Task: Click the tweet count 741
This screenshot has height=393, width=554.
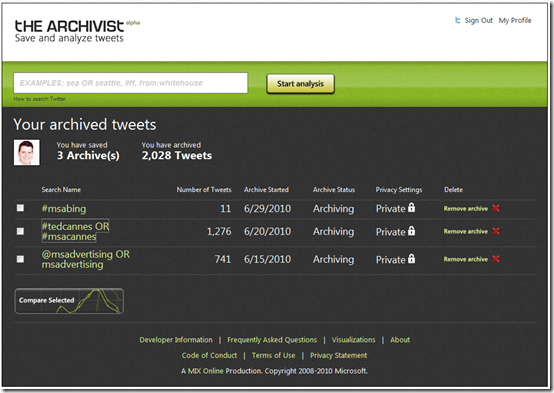Action: coord(223,259)
